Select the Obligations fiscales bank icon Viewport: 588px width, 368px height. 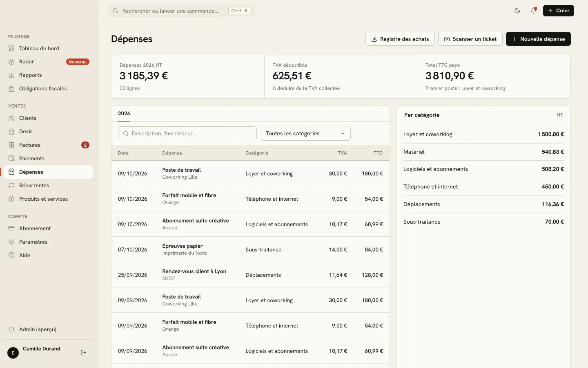(11, 89)
